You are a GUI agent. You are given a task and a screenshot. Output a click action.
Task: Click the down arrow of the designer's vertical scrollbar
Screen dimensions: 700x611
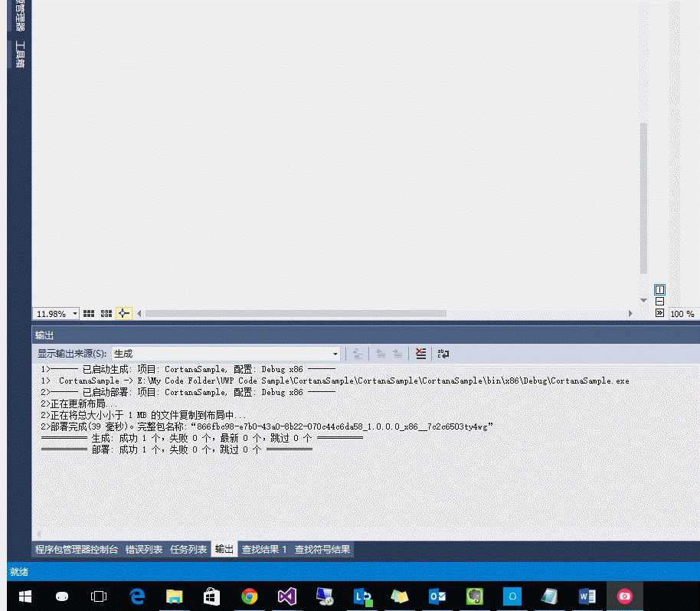(x=643, y=300)
